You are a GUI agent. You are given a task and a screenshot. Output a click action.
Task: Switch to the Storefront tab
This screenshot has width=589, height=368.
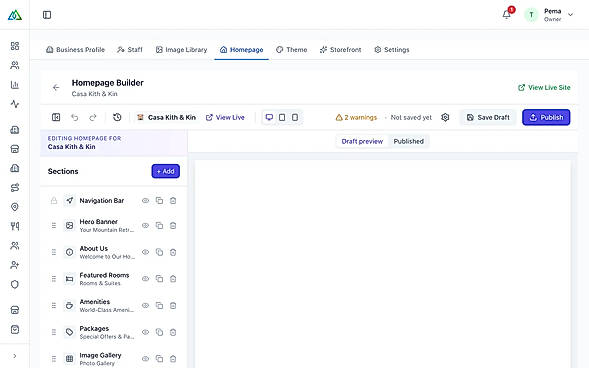340,50
